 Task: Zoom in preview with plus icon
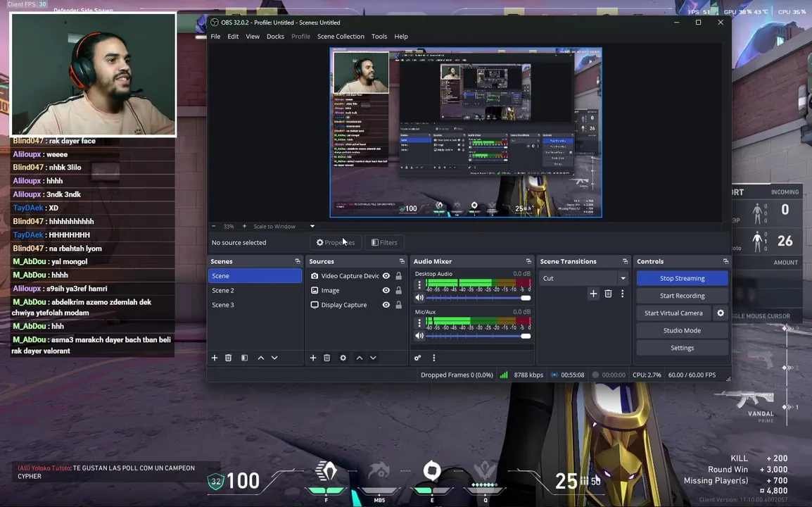[244, 226]
